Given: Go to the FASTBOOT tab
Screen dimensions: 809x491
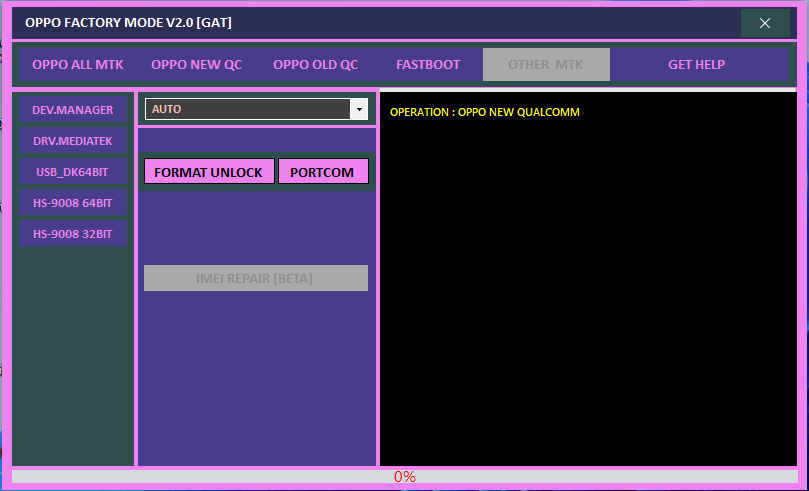Looking at the screenshot, I should pos(428,65).
